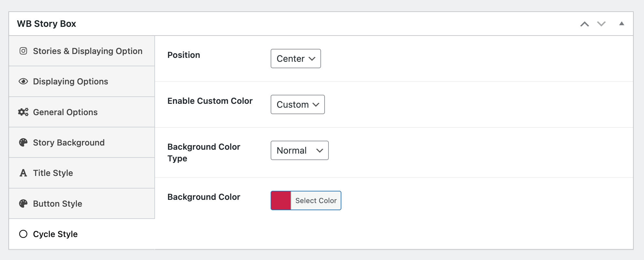The width and height of the screenshot is (644, 260).
Task: Click the palette icon beside Button Style
Action: click(23, 204)
